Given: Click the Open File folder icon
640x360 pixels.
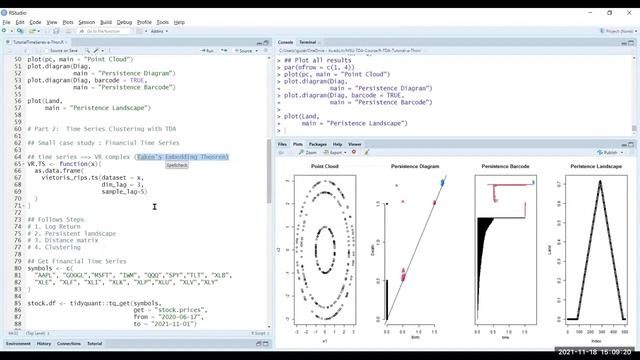Looking at the screenshot, I should click(32, 31).
